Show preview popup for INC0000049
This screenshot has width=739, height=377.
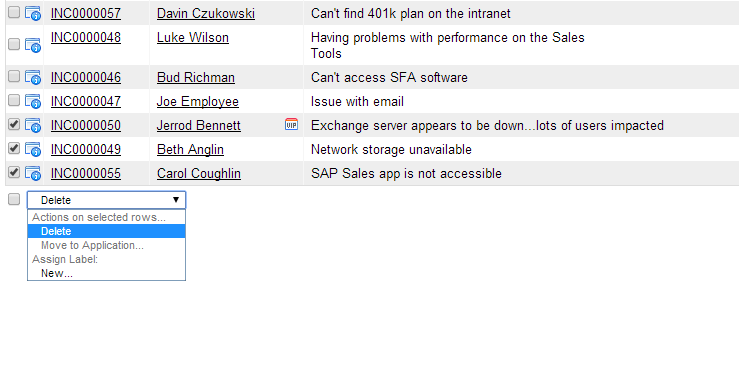tap(33, 149)
